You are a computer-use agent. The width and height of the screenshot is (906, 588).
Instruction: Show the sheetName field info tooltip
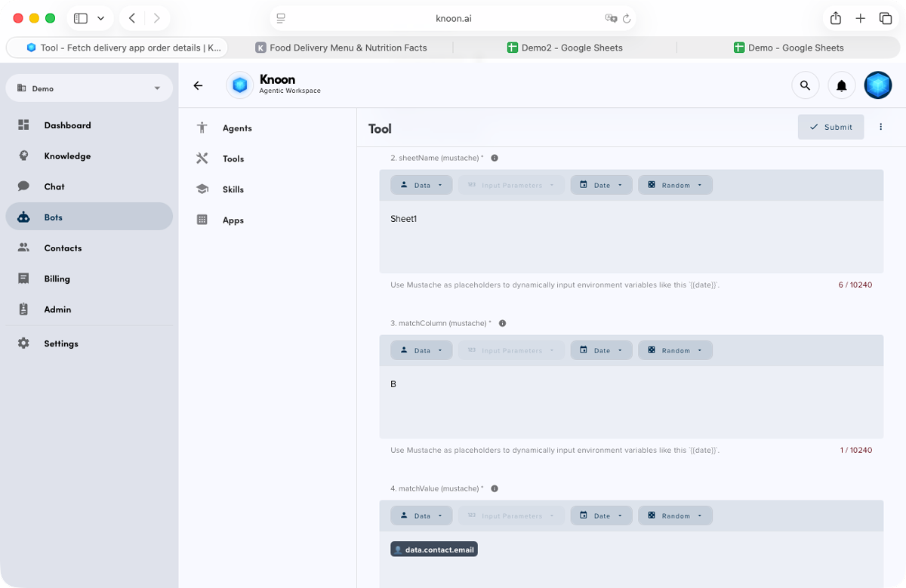click(495, 158)
